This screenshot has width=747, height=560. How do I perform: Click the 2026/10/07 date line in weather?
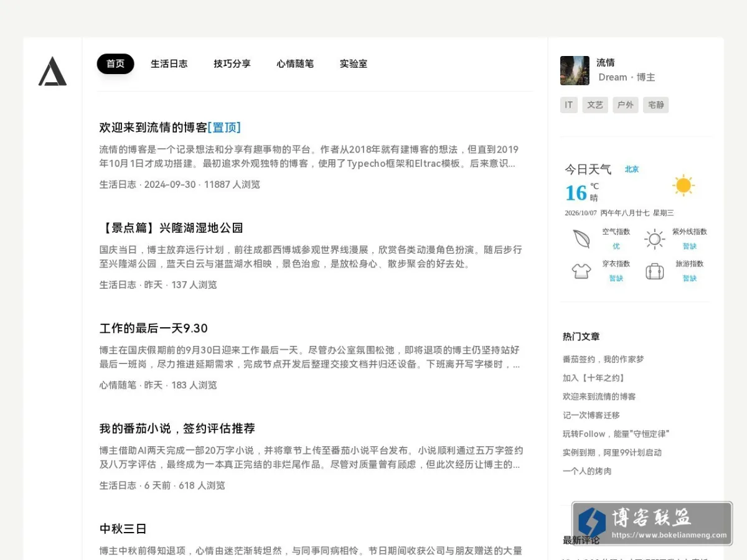pos(619,213)
